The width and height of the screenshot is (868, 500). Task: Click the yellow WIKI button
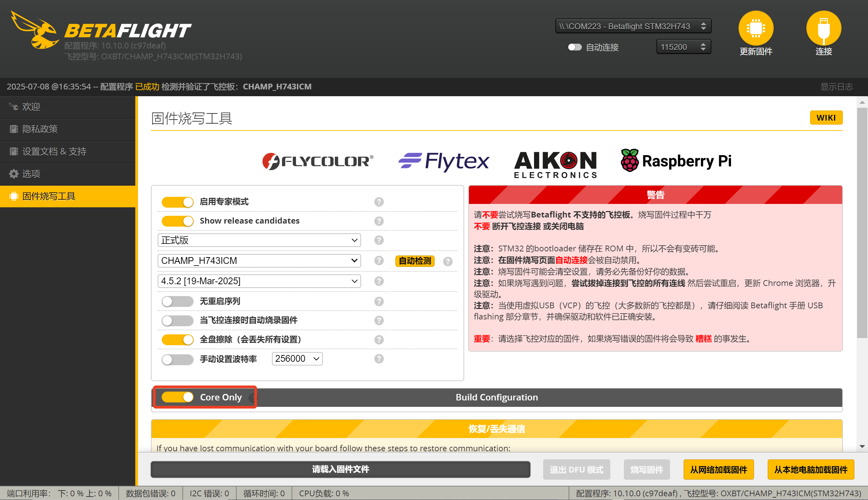pos(826,118)
